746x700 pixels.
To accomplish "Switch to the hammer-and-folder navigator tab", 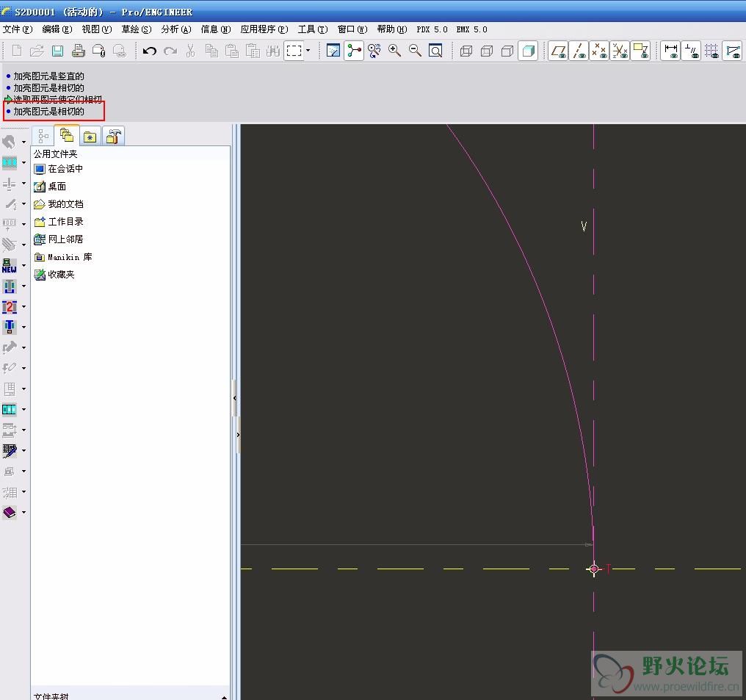I will (x=113, y=137).
